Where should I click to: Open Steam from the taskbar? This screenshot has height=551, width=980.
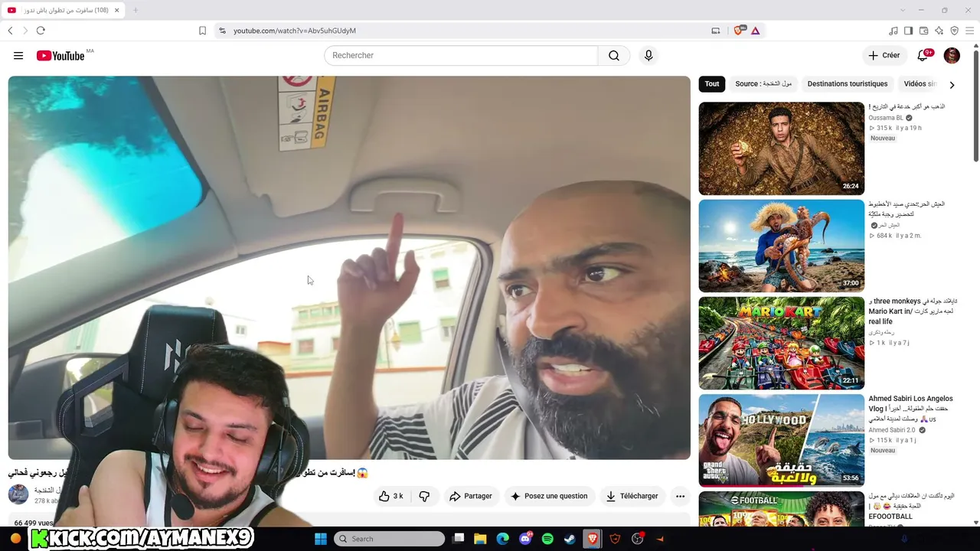[570, 539]
